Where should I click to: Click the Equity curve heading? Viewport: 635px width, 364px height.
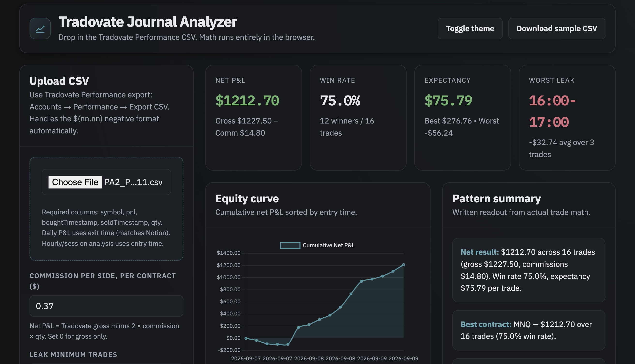pos(247,198)
